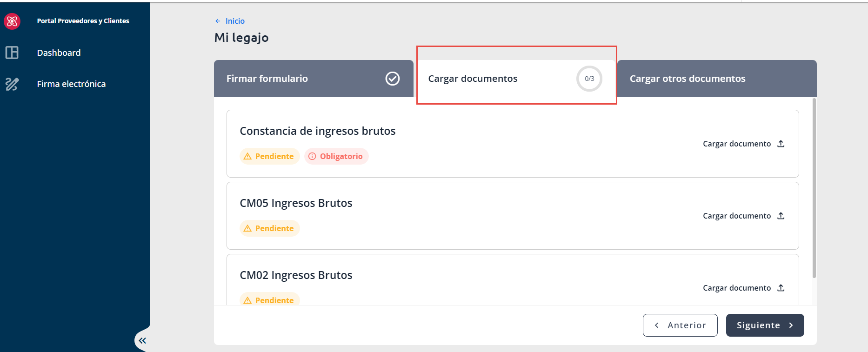Open Firma electrónica menu item
This screenshot has width=868, height=352.
pyautogui.click(x=71, y=84)
